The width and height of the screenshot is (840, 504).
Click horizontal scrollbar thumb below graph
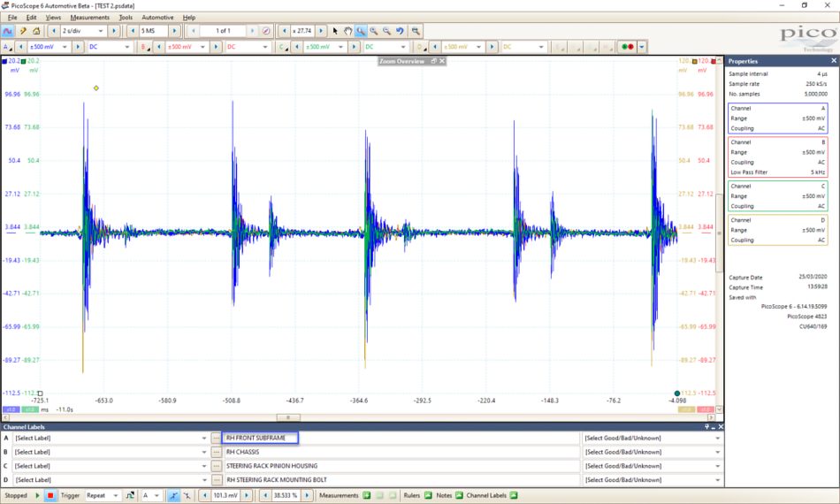288,417
